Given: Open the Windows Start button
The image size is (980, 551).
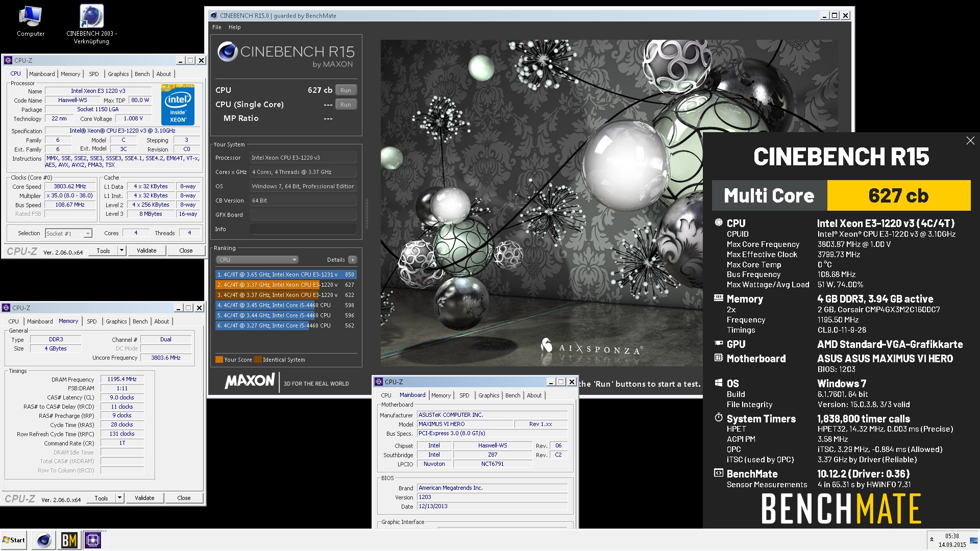Looking at the screenshot, I should [14, 540].
